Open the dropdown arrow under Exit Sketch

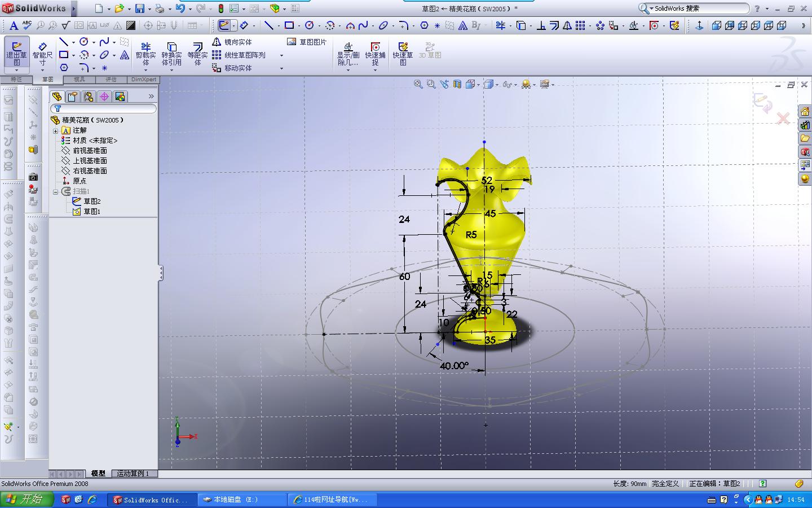[16, 71]
